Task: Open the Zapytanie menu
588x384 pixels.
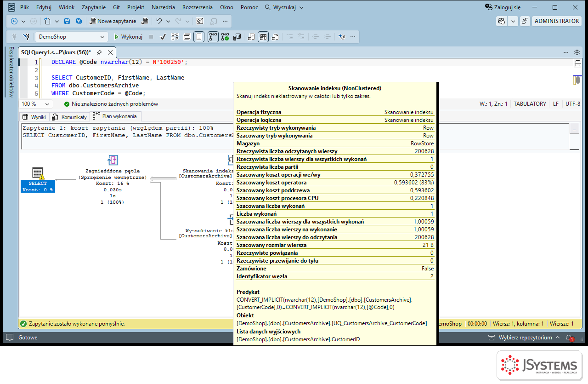Action: coord(94,7)
